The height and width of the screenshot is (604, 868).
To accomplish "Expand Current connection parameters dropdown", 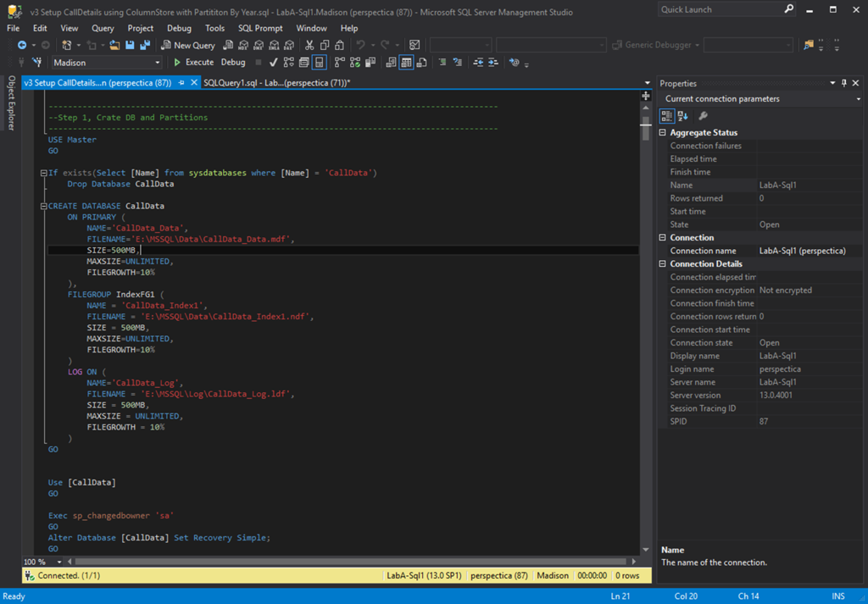I will click(x=858, y=99).
